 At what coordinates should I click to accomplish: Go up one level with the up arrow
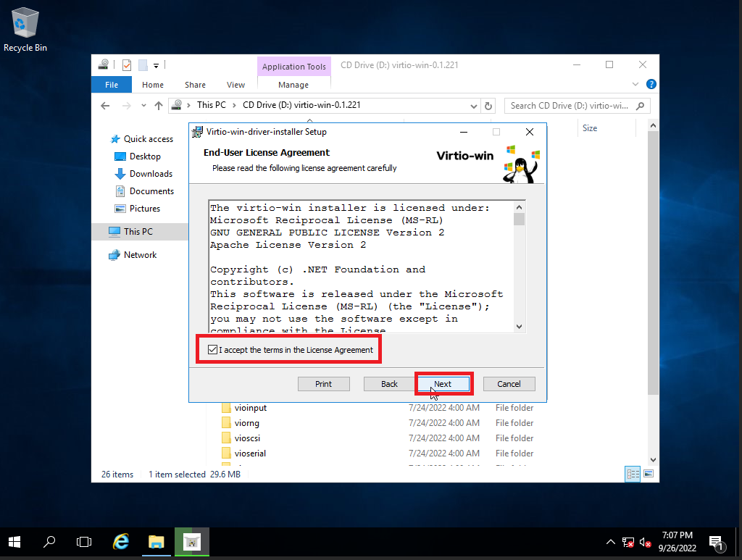(x=159, y=106)
